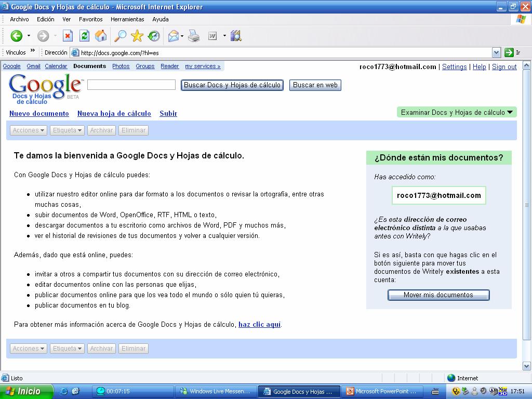The image size is (532, 399).
Task: Open the Favoritos menu
Action: point(90,19)
